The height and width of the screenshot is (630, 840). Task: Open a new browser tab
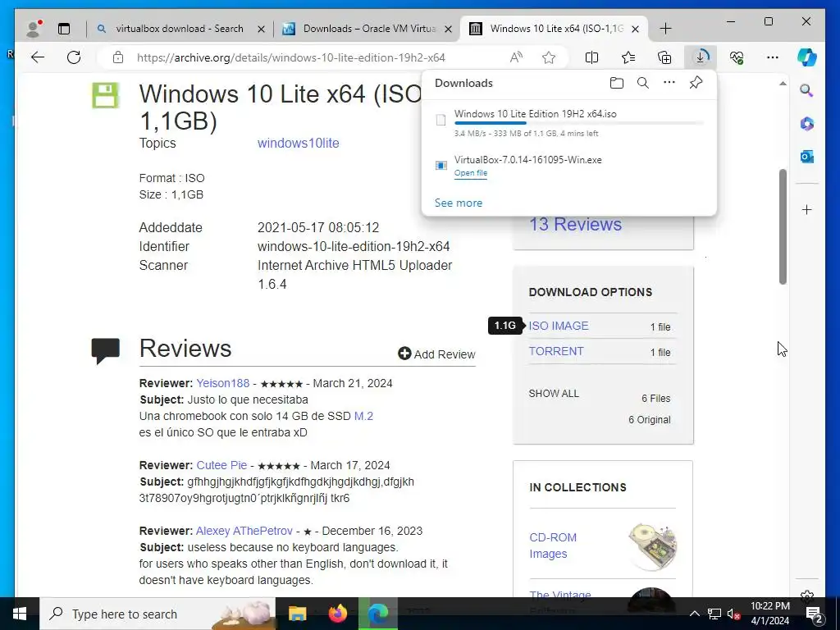click(x=665, y=29)
